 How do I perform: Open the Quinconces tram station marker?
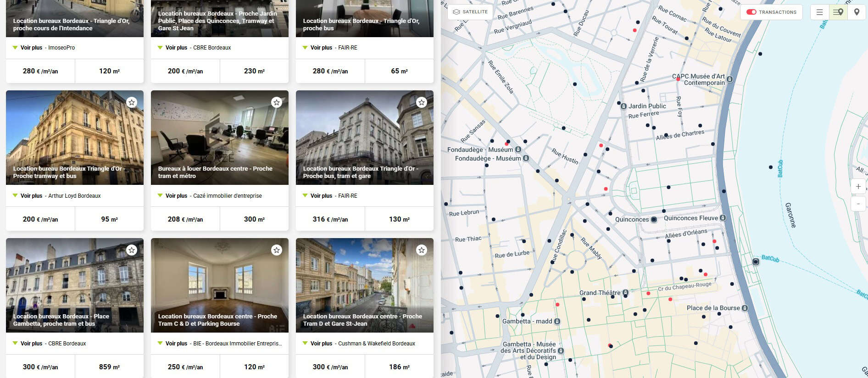point(654,220)
